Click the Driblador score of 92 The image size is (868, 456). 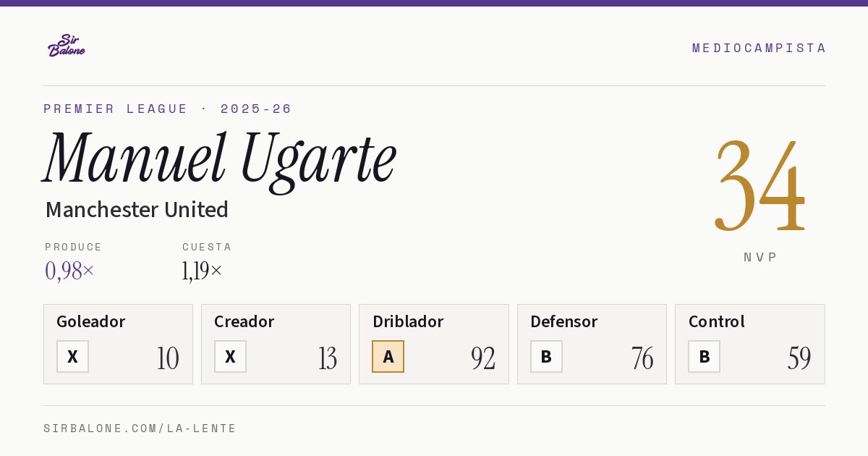482,358
